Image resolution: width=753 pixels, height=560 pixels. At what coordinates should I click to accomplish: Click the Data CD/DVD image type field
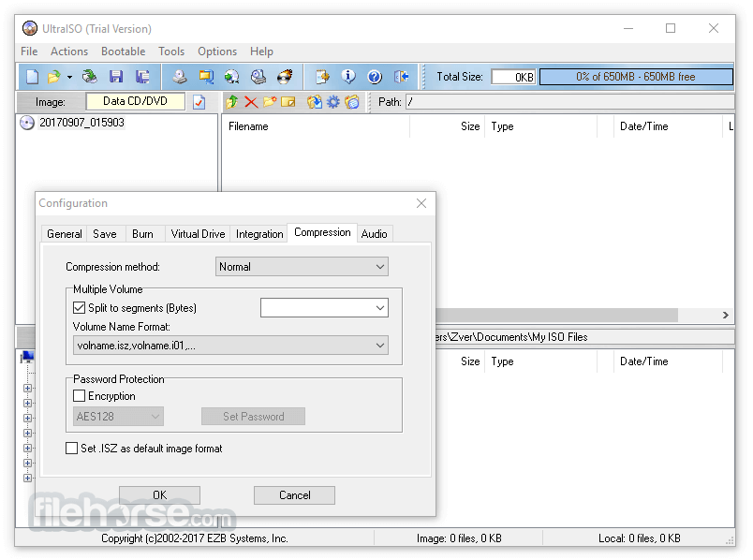pos(136,101)
